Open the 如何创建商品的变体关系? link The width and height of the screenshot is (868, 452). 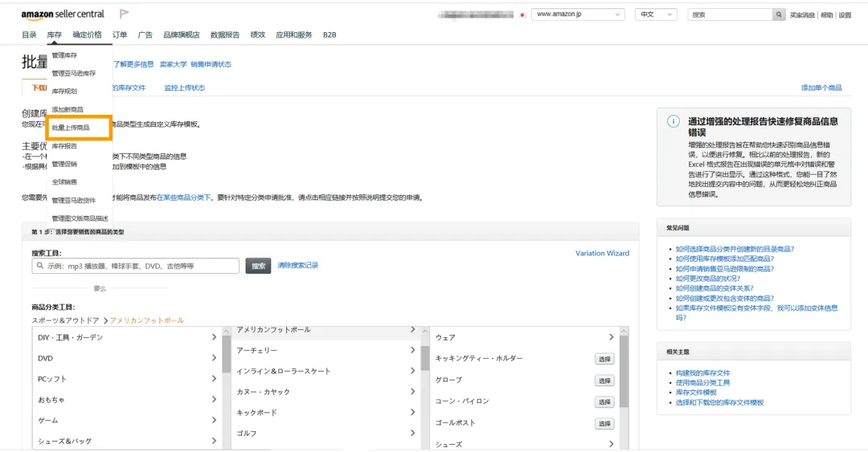click(714, 288)
